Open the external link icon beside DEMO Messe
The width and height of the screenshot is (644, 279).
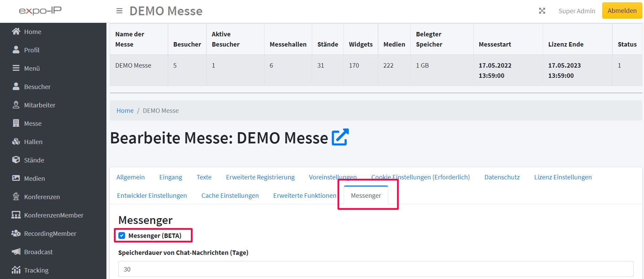coord(340,137)
